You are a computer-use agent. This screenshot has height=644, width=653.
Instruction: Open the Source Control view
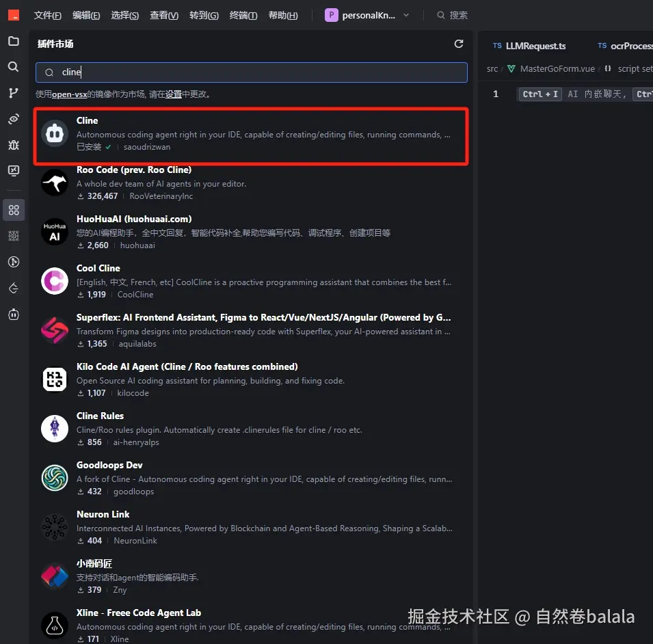(x=14, y=93)
